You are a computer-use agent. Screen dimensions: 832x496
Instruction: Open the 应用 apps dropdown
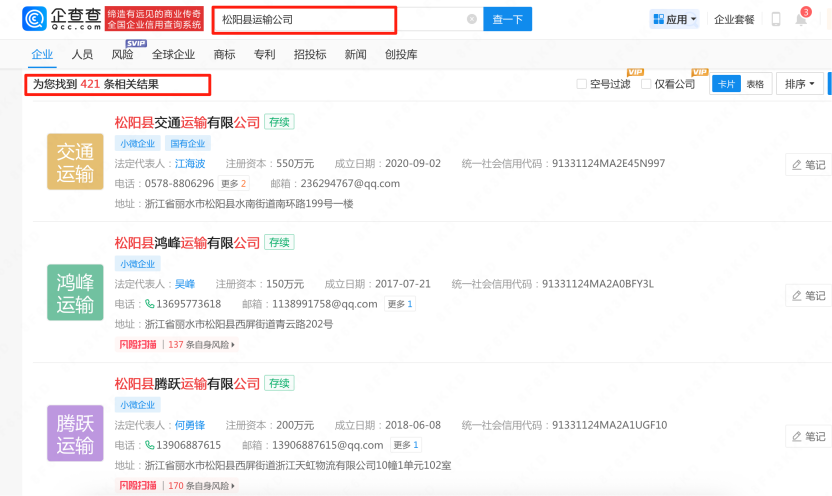pos(674,20)
